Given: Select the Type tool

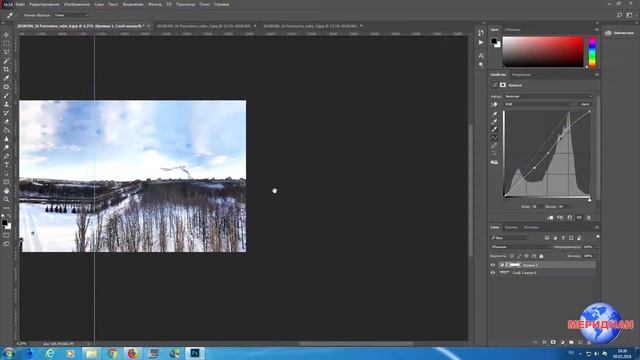Looking at the screenshot, I should click(6, 165).
